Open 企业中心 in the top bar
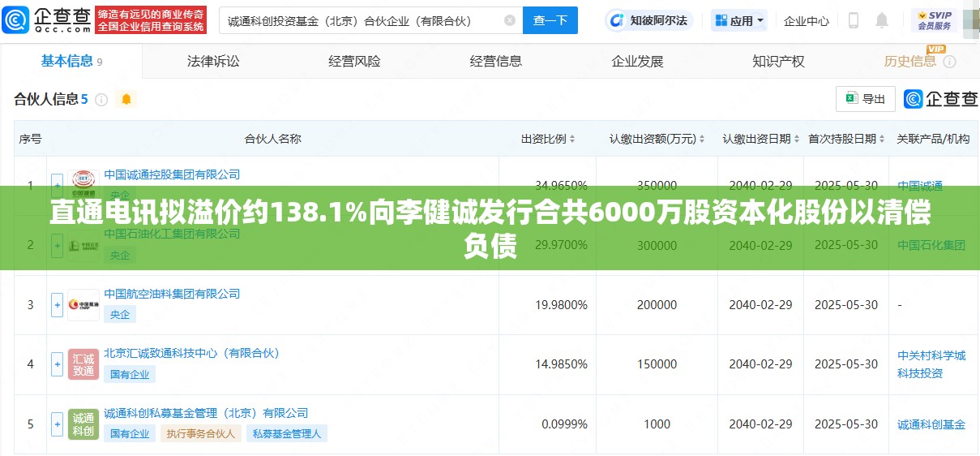This screenshot has height=456, width=980. click(x=807, y=20)
